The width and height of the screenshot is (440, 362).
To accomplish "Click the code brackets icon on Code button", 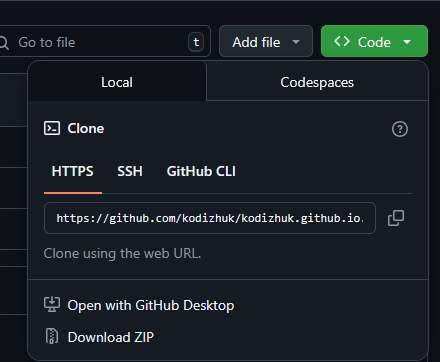I will tap(342, 41).
